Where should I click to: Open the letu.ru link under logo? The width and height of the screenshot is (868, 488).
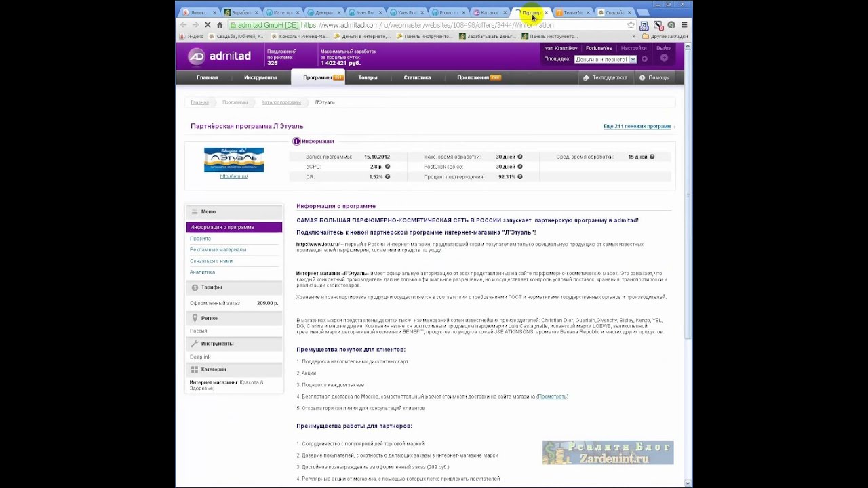click(233, 176)
